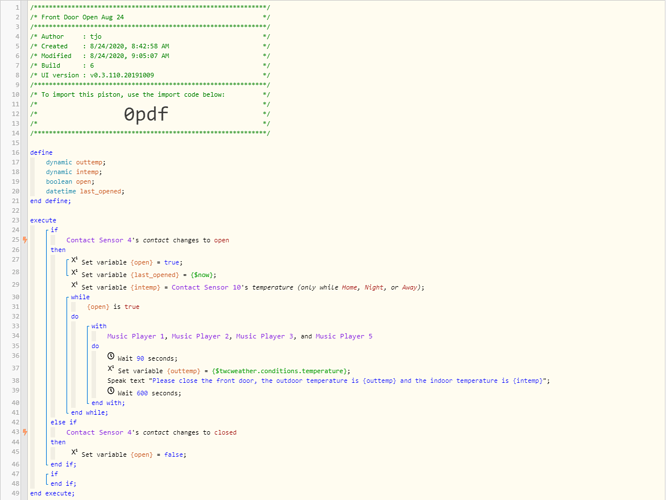The height and width of the screenshot is (500, 670).
Task: Open 'Set variable {open} = true' statement
Action: point(132,262)
